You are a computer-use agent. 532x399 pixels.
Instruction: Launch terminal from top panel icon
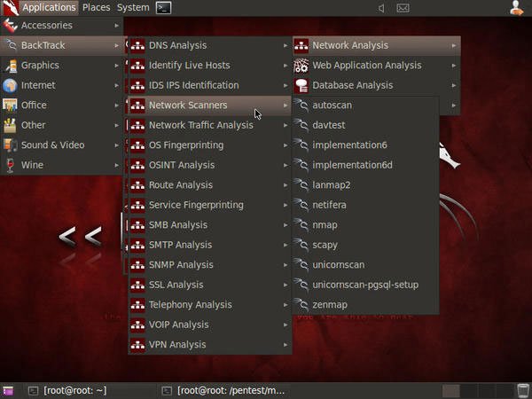163,8
